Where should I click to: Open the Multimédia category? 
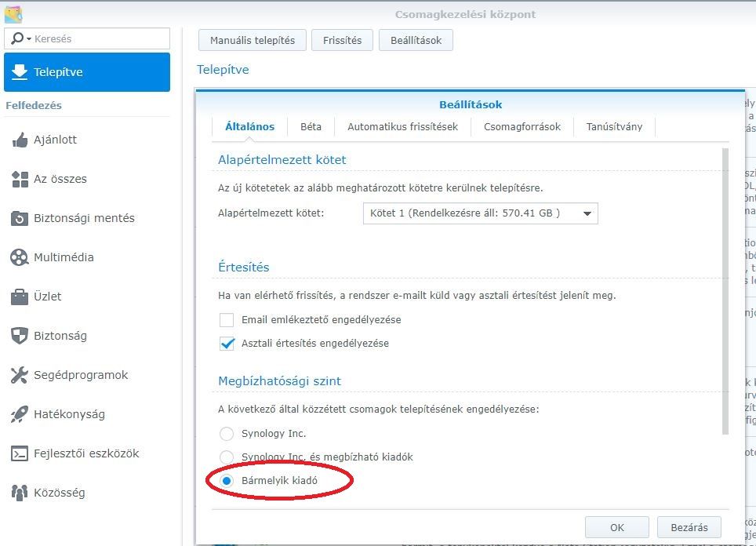[87, 257]
